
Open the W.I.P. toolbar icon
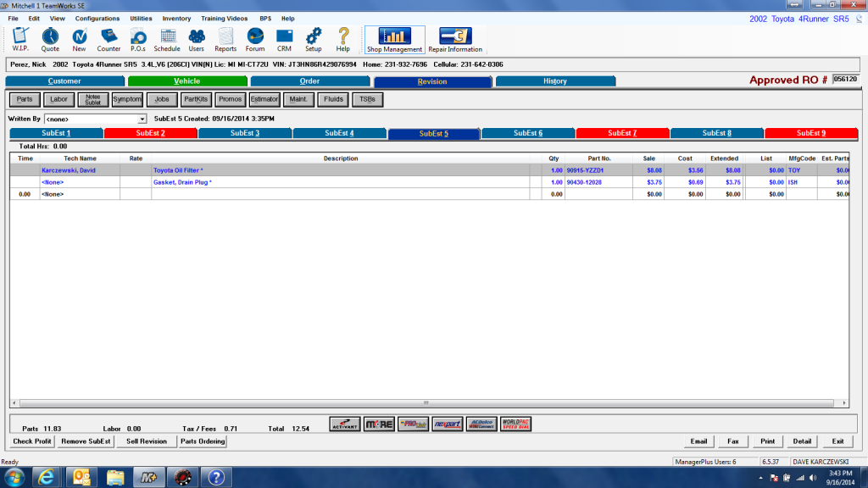[20, 40]
